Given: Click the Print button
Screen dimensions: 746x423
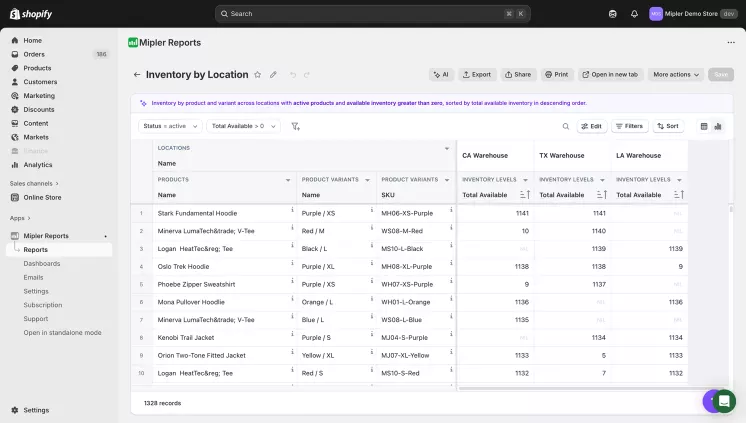Looking at the screenshot, I should pos(556,75).
